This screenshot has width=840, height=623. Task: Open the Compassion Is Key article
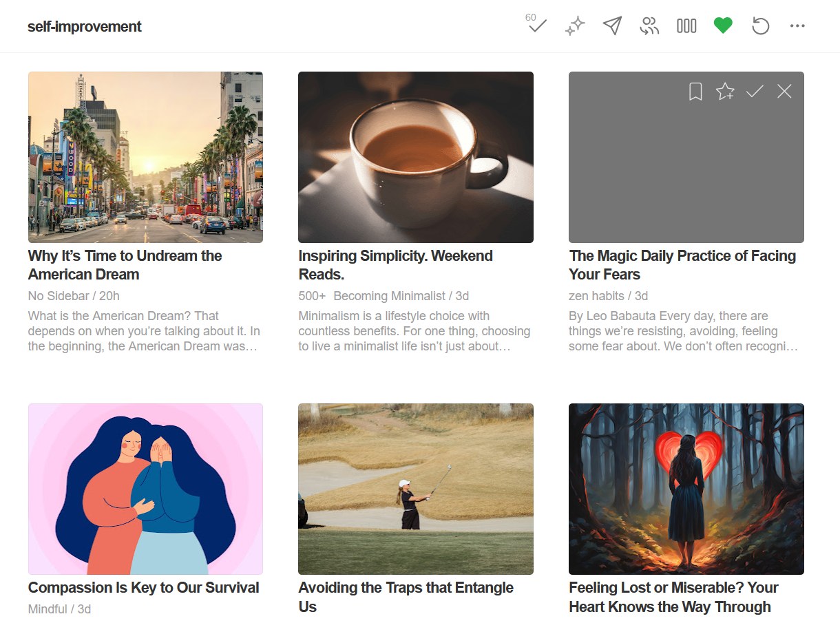pyautogui.click(x=143, y=588)
